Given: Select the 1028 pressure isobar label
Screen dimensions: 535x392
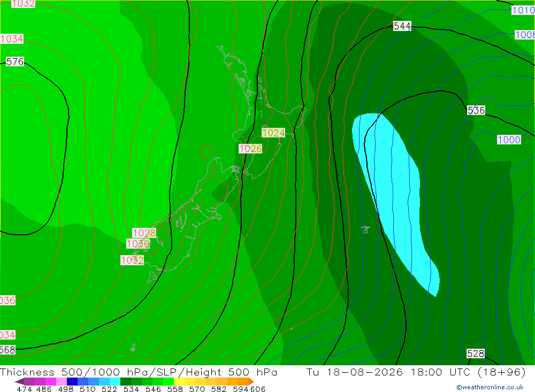Looking at the screenshot, I should click(144, 233).
